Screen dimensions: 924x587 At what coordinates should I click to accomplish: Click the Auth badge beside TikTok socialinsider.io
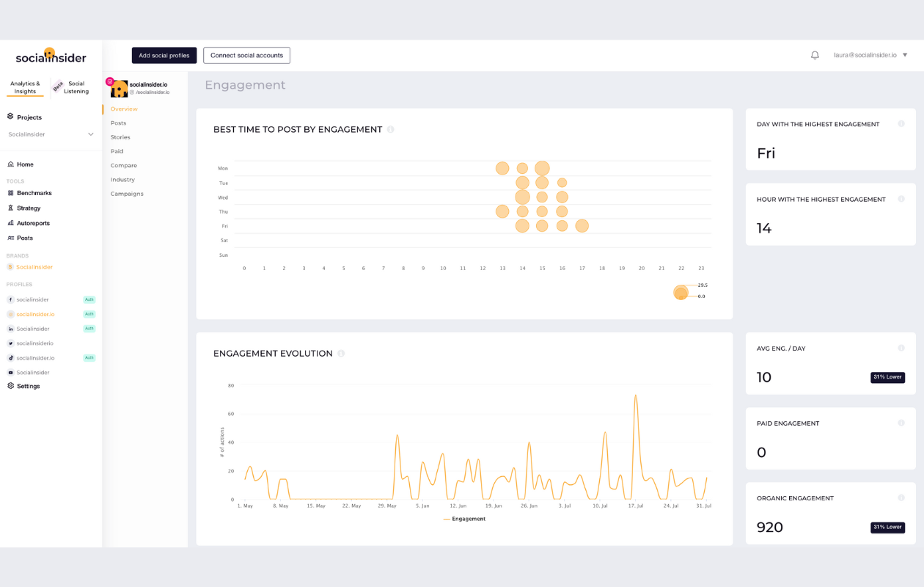point(89,358)
